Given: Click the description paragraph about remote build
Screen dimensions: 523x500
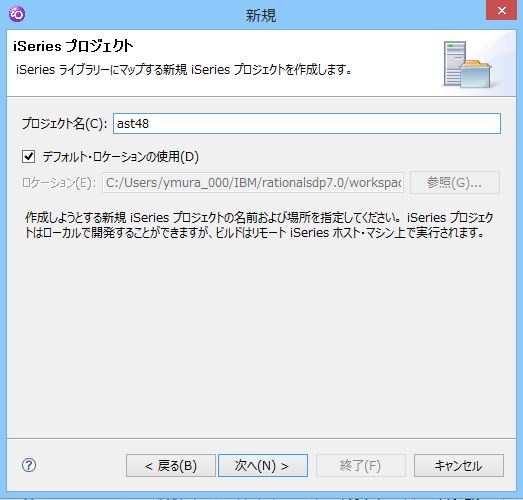Looking at the screenshot, I should [x=259, y=225].
